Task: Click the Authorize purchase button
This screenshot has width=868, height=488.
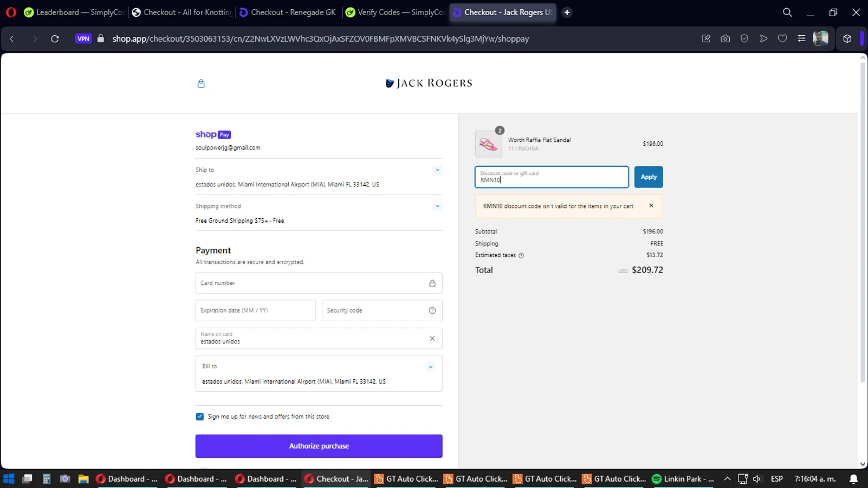Action: (x=319, y=446)
